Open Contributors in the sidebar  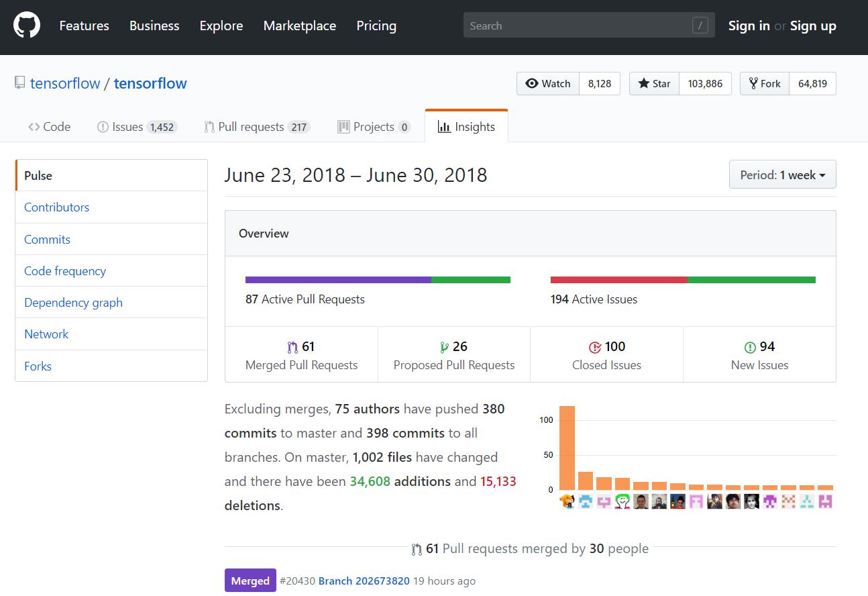point(111,207)
